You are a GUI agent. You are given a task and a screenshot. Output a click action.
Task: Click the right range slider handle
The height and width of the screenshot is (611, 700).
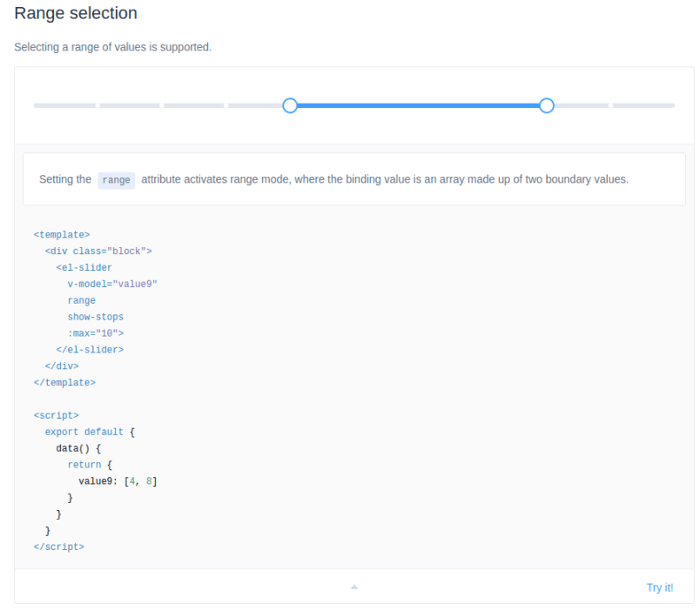pos(547,106)
